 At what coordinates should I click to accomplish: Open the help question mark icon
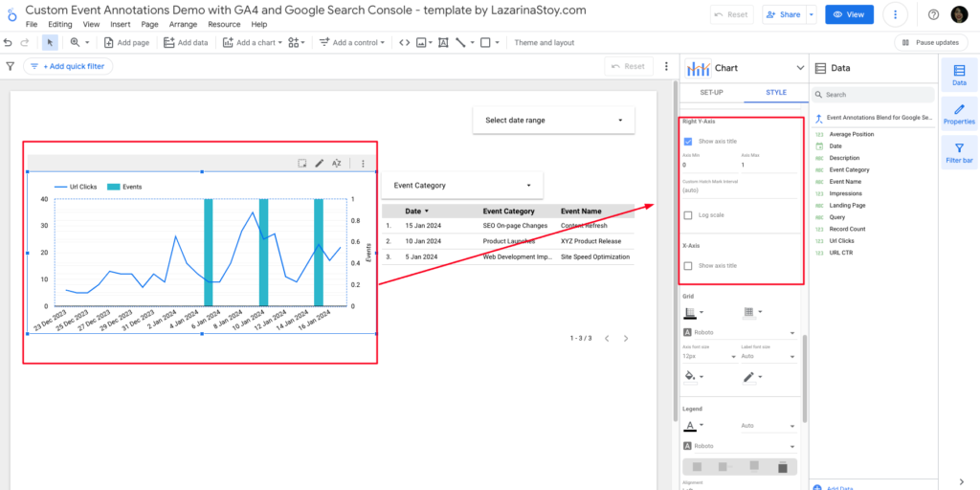click(x=934, y=14)
